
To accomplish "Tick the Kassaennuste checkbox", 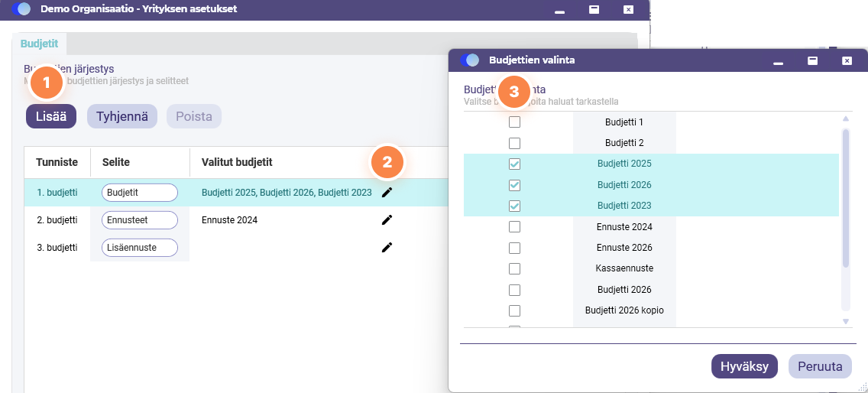I will (x=514, y=268).
